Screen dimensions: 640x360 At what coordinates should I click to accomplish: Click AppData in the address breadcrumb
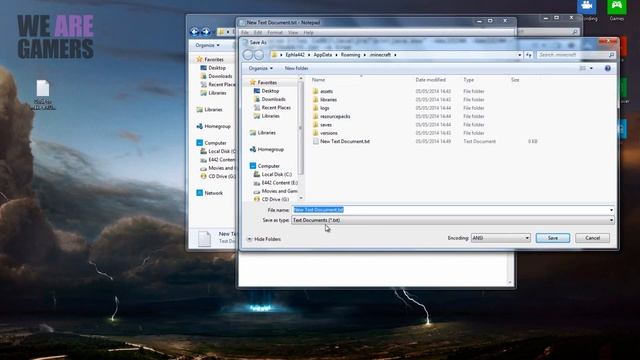tap(322, 55)
